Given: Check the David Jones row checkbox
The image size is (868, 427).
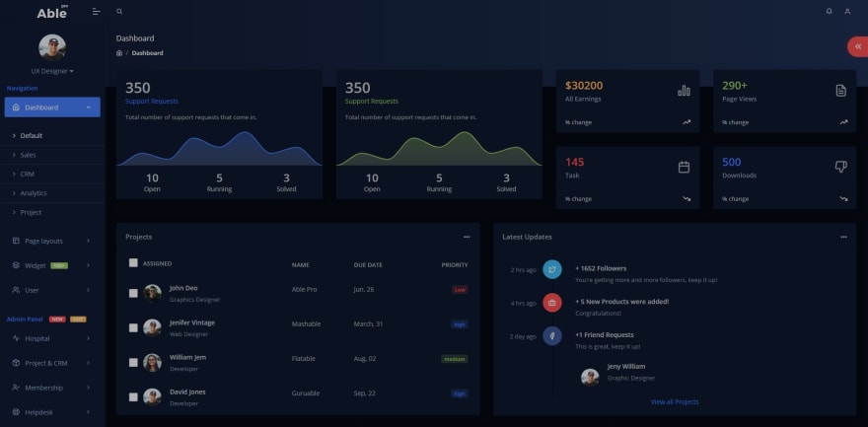Looking at the screenshot, I should click(x=133, y=397).
